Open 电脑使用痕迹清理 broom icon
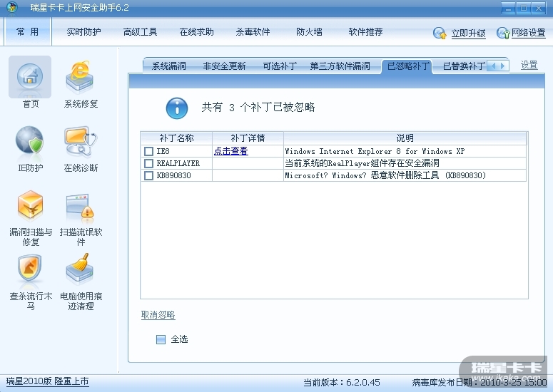 pyautogui.click(x=81, y=270)
